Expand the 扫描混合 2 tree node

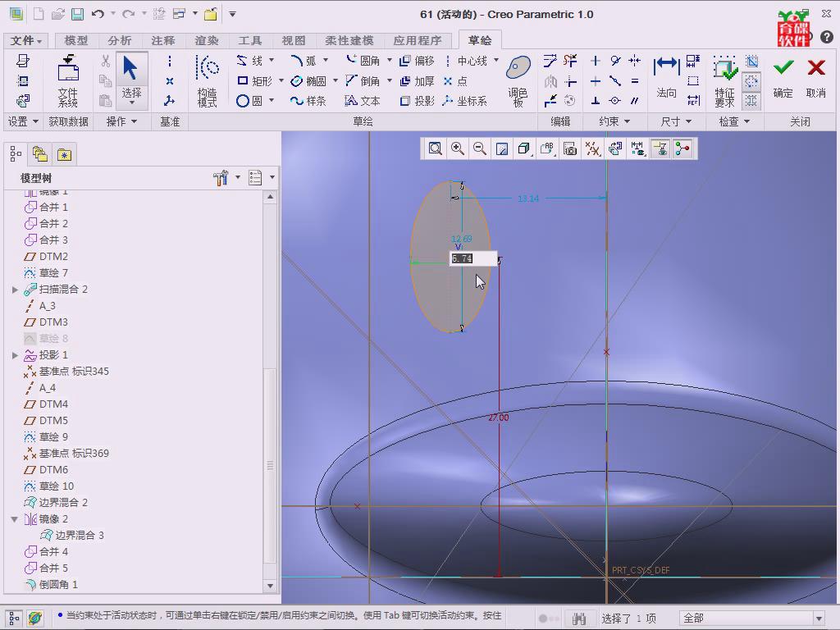point(15,290)
